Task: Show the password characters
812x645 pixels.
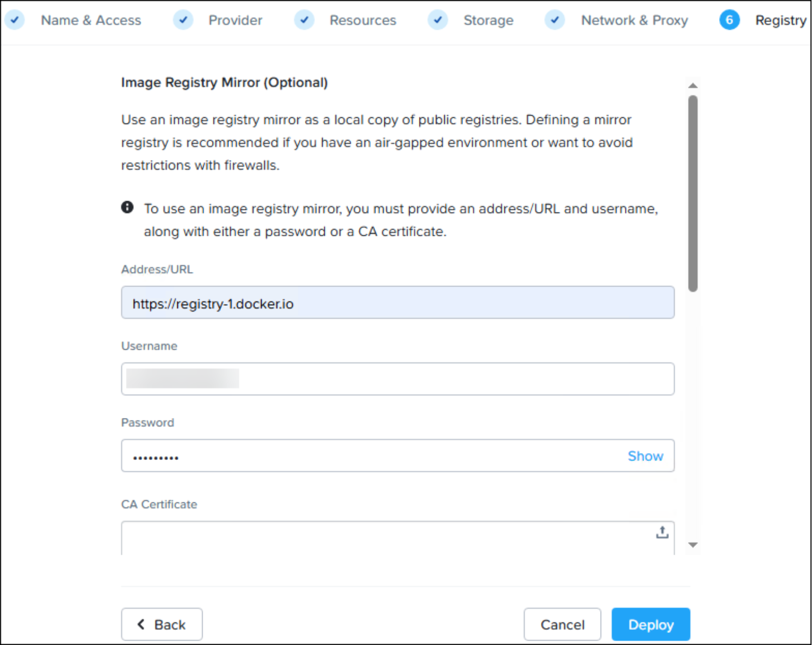Action: (645, 456)
